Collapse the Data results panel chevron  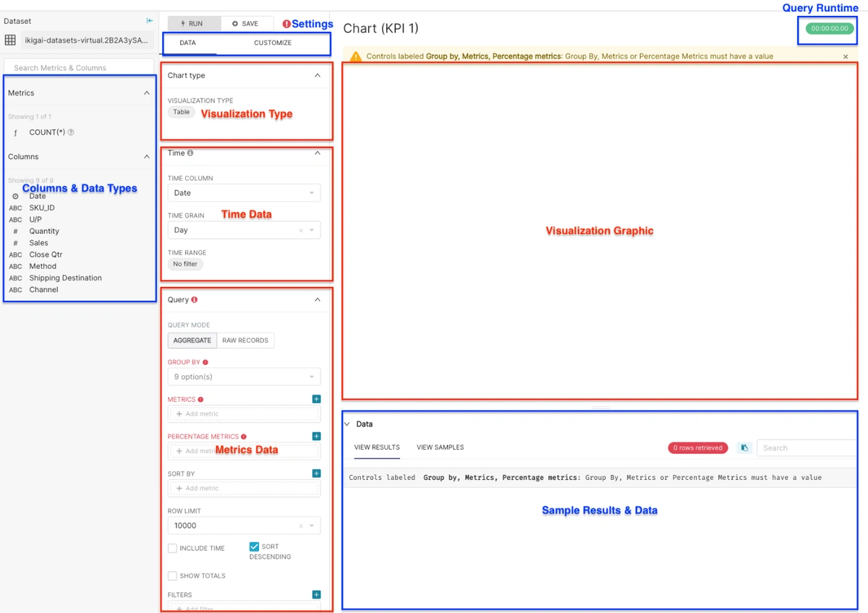[346, 424]
